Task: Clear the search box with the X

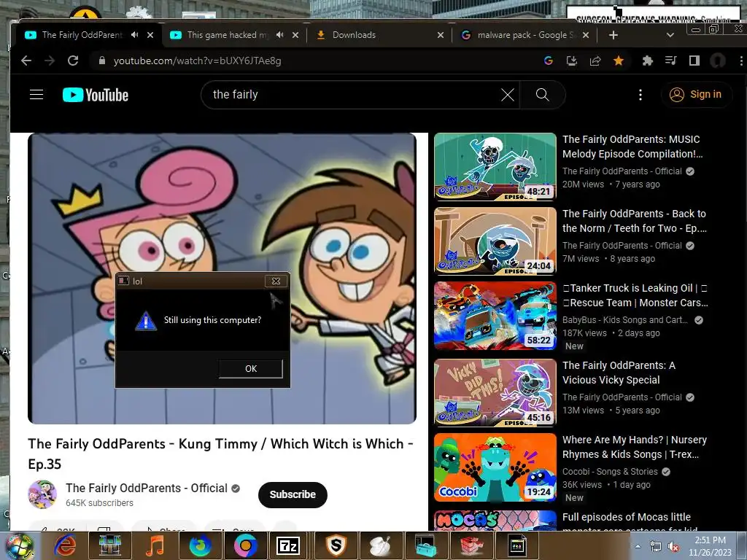Action: (x=508, y=95)
